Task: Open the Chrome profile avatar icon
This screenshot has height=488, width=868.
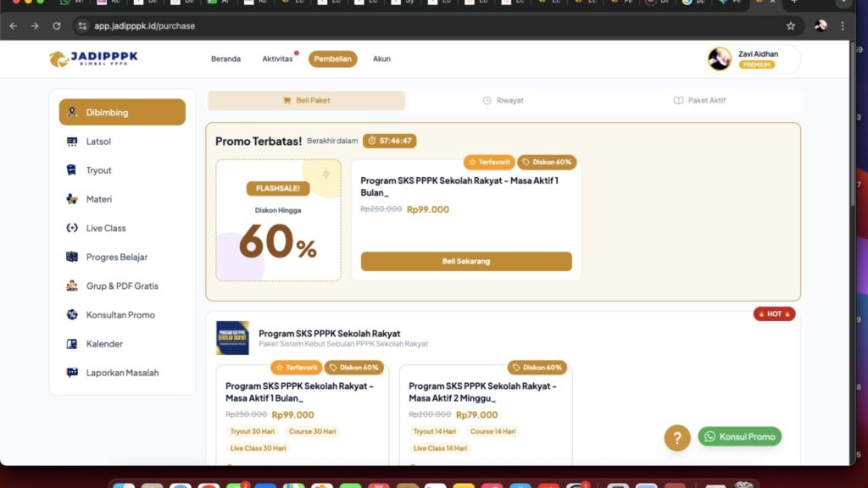Action: pyautogui.click(x=821, y=25)
